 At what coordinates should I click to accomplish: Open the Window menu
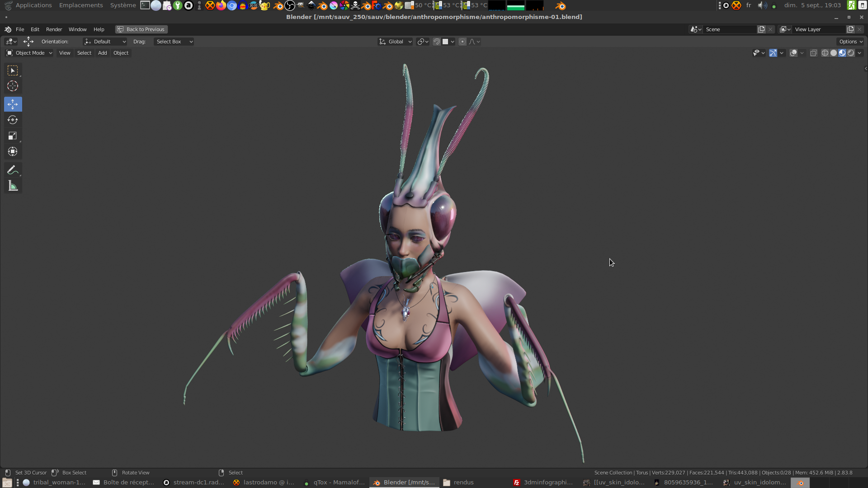point(77,29)
